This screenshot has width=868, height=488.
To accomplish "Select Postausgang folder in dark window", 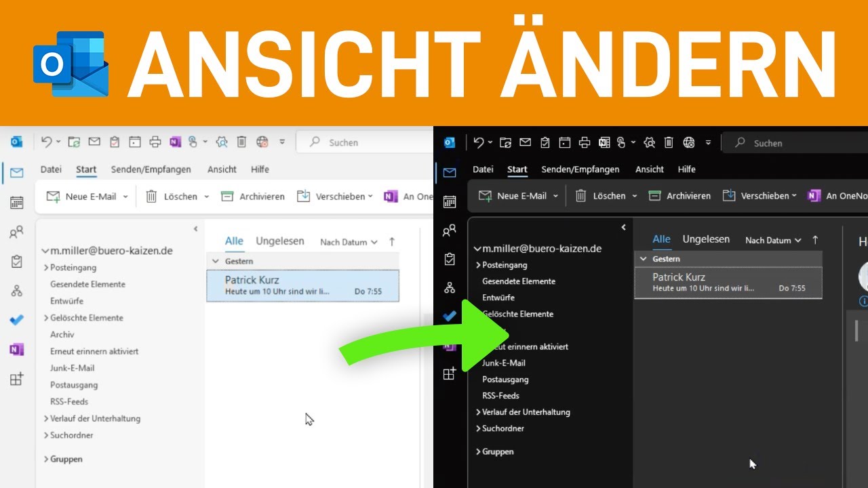I will 505,380.
